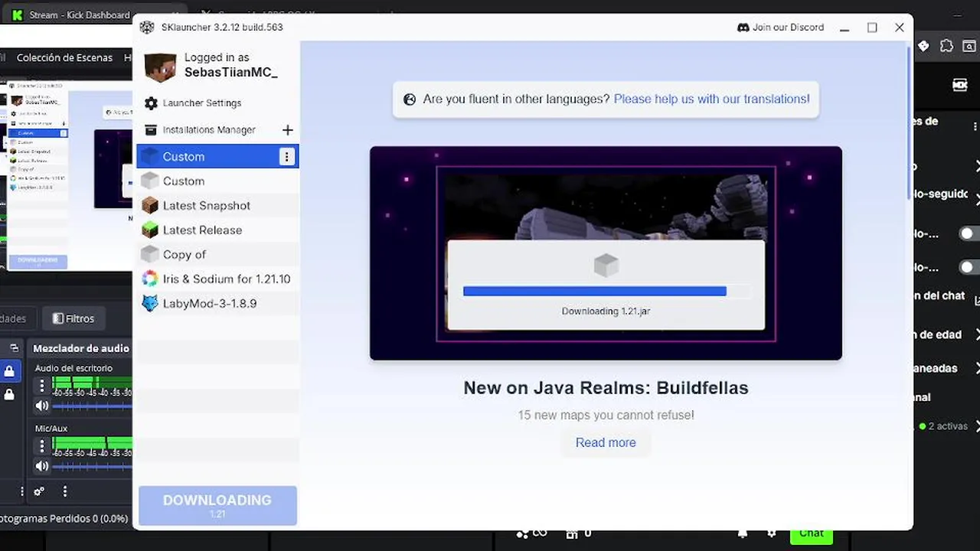Toggle the lower switch in Kick panel

[x=969, y=267]
